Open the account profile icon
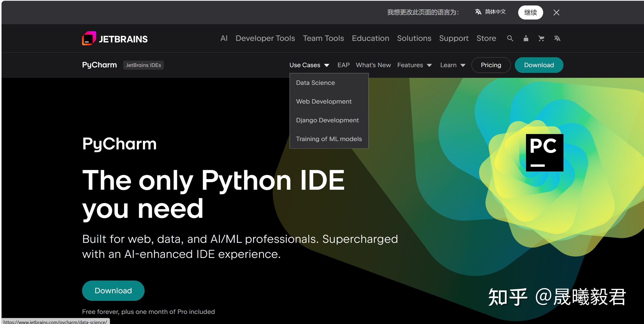 [525, 38]
